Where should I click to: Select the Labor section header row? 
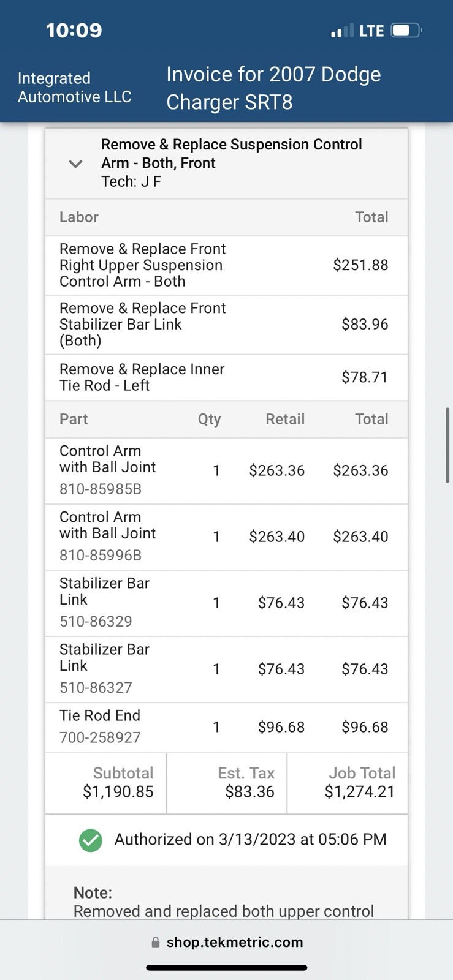226,217
